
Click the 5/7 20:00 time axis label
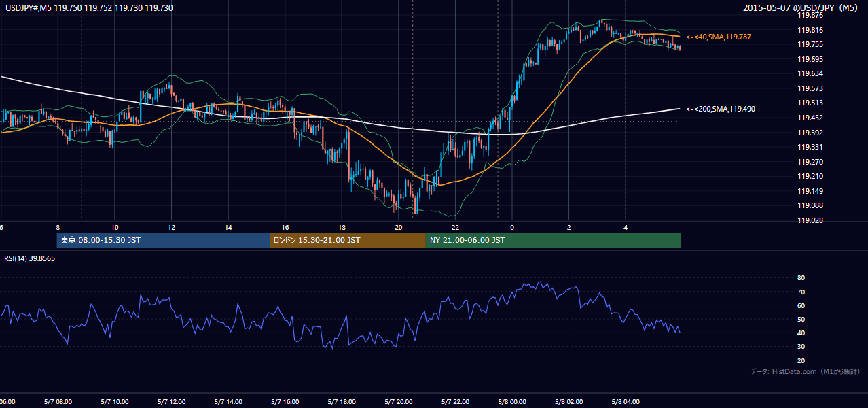click(x=399, y=402)
